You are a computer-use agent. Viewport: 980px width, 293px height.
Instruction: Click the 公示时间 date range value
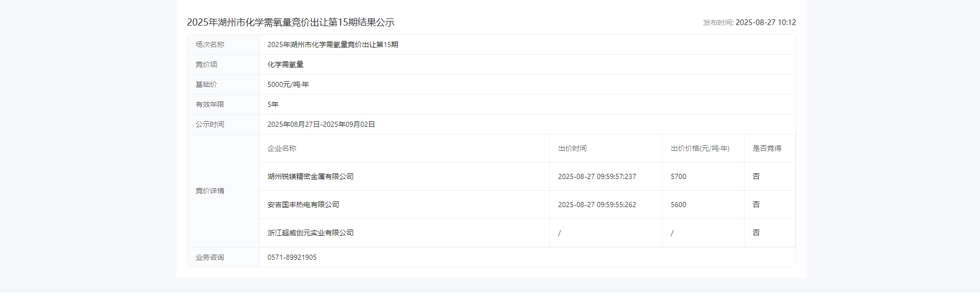pos(321,124)
